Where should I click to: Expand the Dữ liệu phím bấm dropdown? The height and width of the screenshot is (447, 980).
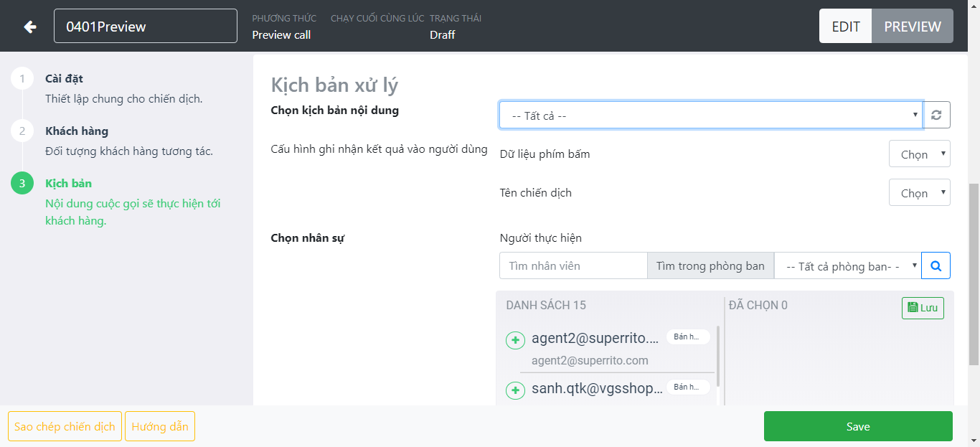tap(919, 154)
